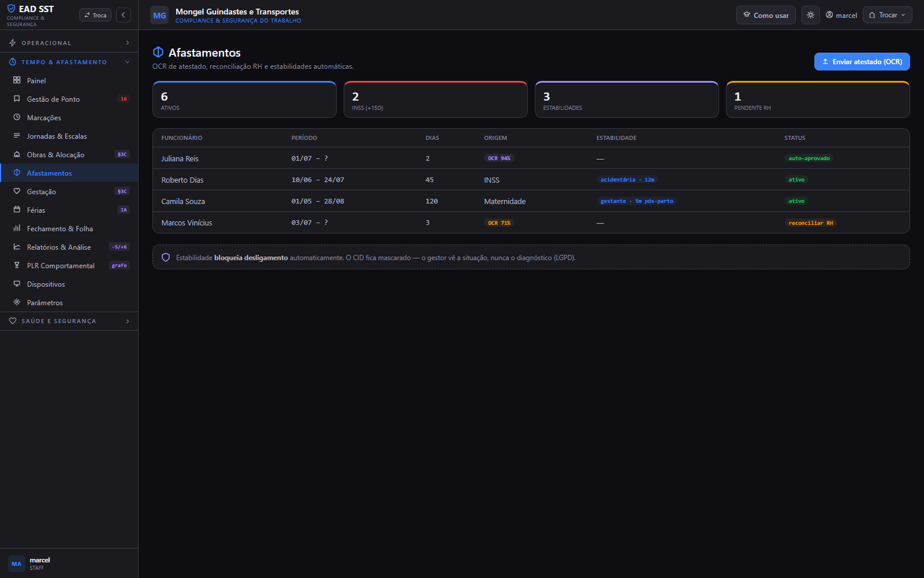Click the grafo badge on PLR Comportamental
Viewport: 924px width, 578px height.
click(x=119, y=265)
